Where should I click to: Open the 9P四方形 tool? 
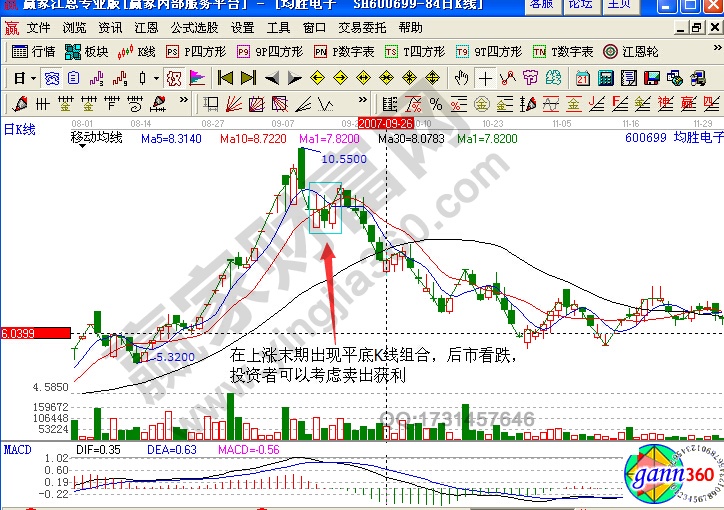coord(270,52)
